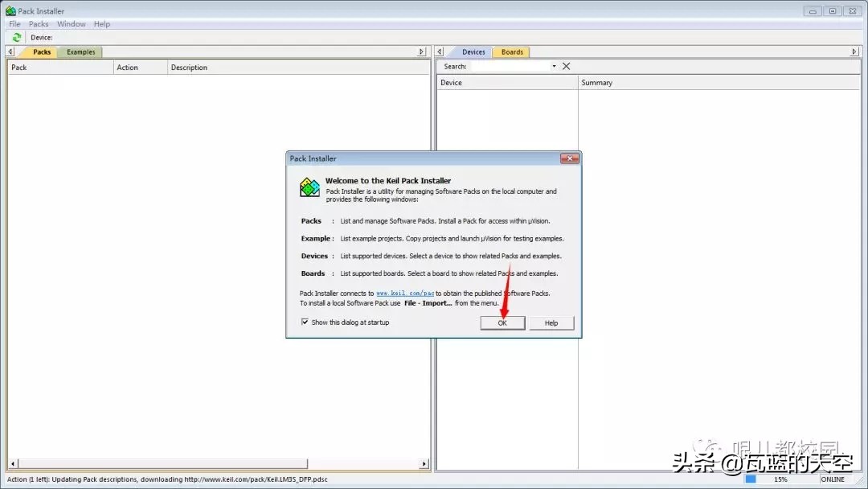868x489 pixels.
Task: Click scrollbar left arrow in Packs pane
Action: pos(14,463)
